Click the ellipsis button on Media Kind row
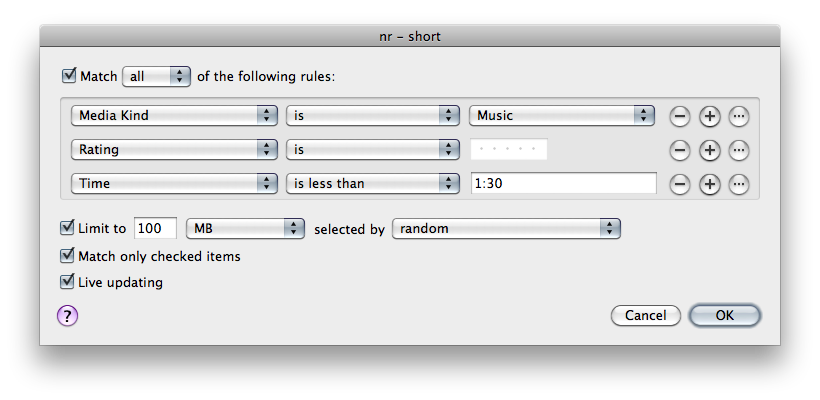Image resolution: width=820 pixels, height=400 pixels. pyautogui.click(x=738, y=116)
